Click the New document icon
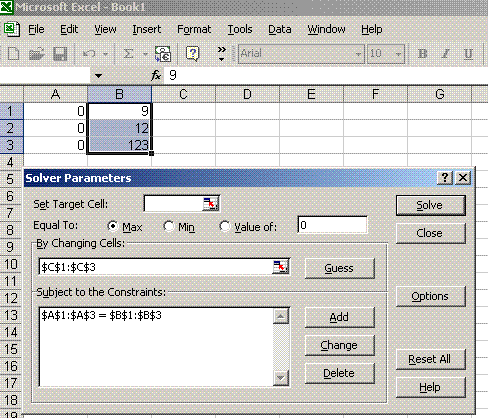The image size is (488, 418). point(13,54)
